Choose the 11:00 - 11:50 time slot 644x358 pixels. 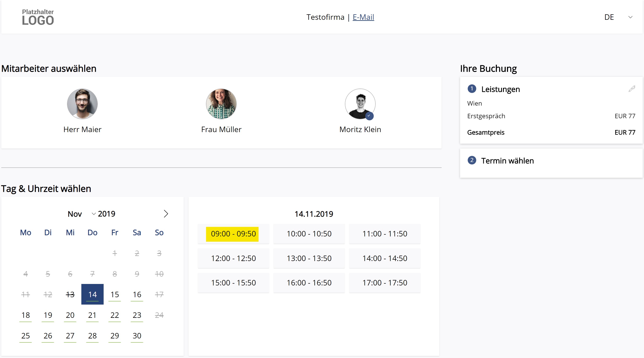[385, 234]
